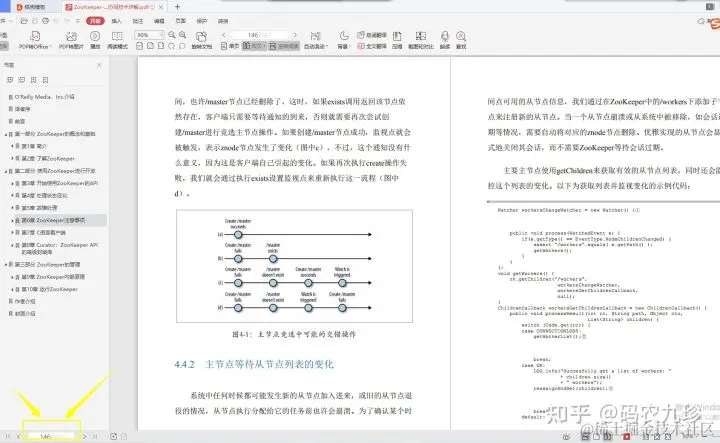
Task: Switch to the 批注 ribbon tab
Action: [138, 21]
